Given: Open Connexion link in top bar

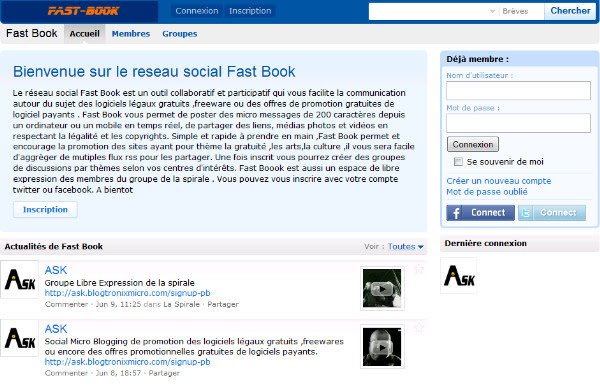Looking at the screenshot, I should (197, 11).
